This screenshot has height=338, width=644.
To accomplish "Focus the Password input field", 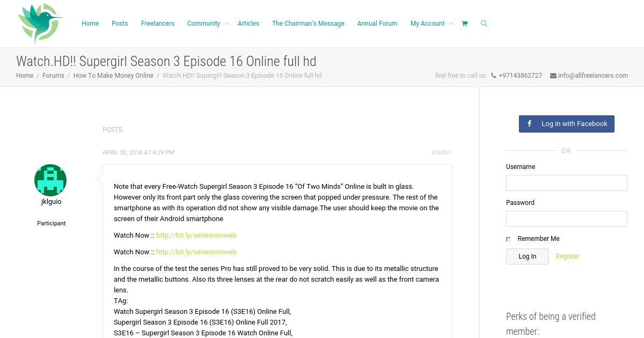I will 567,219.
